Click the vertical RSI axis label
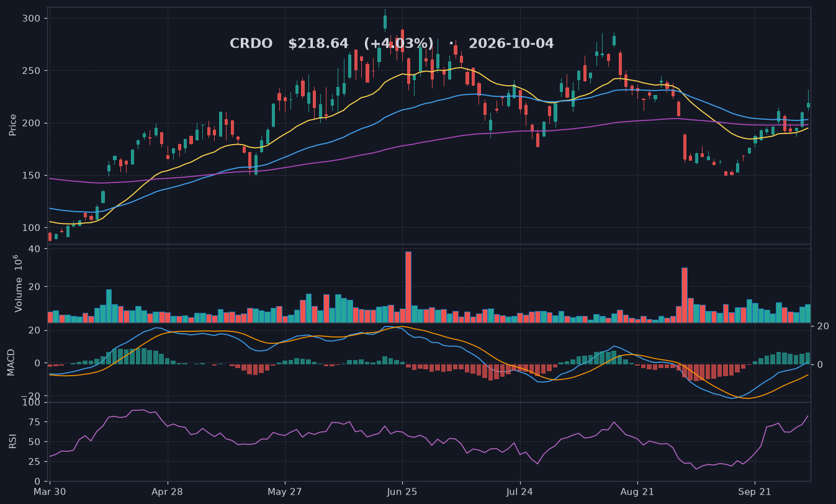The height and width of the screenshot is (504, 836). point(13,441)
